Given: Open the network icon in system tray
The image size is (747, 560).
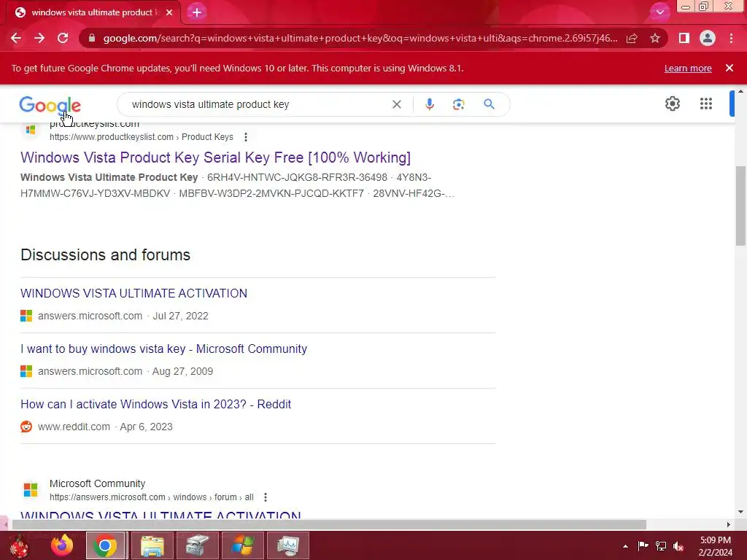Looking at the screenshot, I should pyautogui.click(x=661, y=545).
